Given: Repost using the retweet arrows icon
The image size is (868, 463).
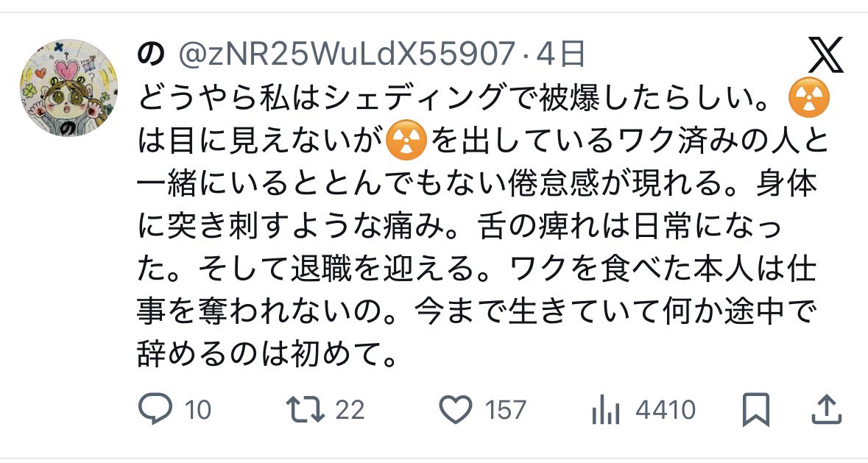Looking at the screenshot, I should [x=305, y=410].
